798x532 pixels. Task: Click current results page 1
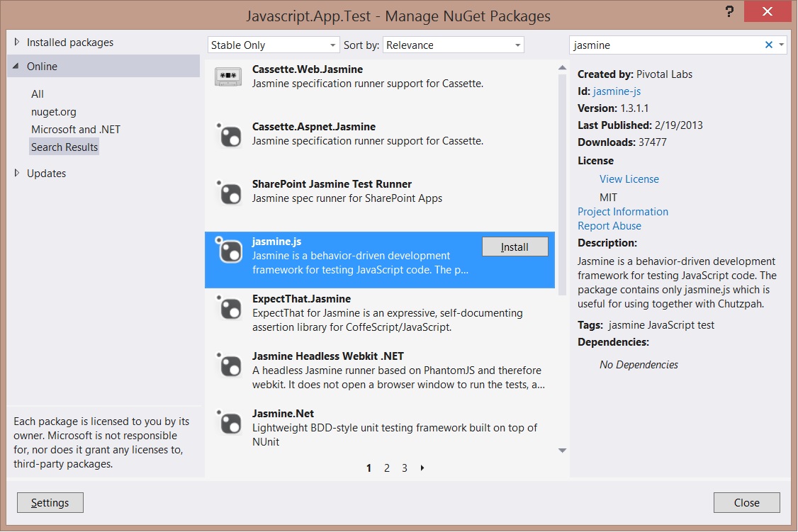tap(369, 468)
